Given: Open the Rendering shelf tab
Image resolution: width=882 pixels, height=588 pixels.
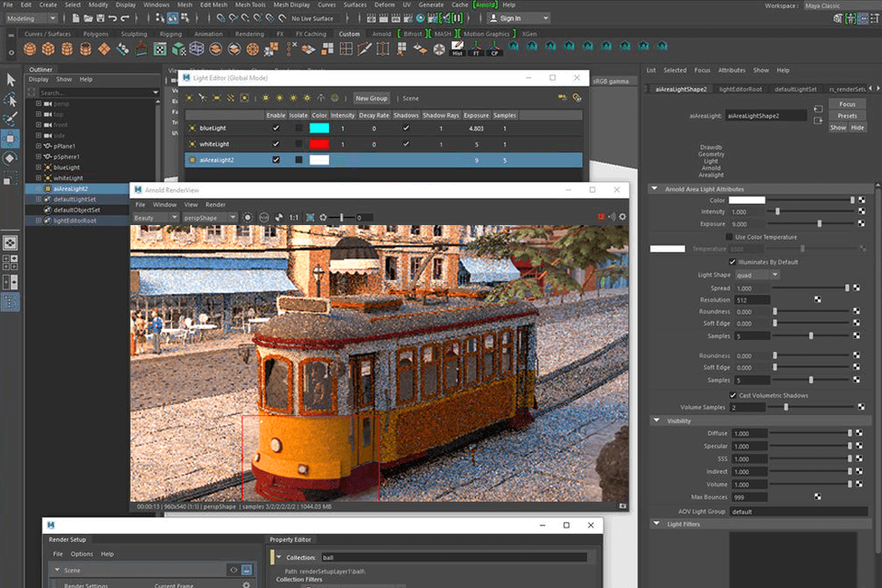Looking at the screenshot, I should click(249, 34).
